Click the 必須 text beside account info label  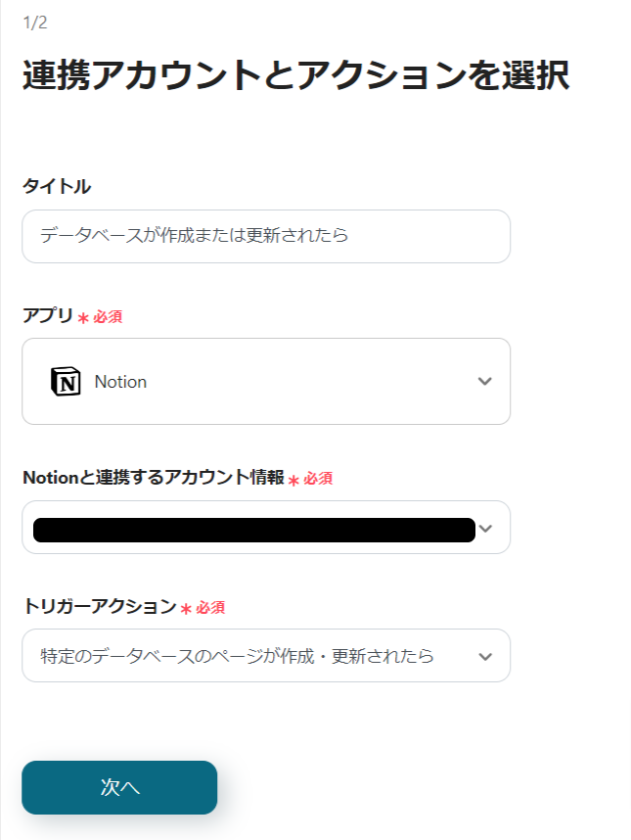pyautogui.click(x=318, y=479)
